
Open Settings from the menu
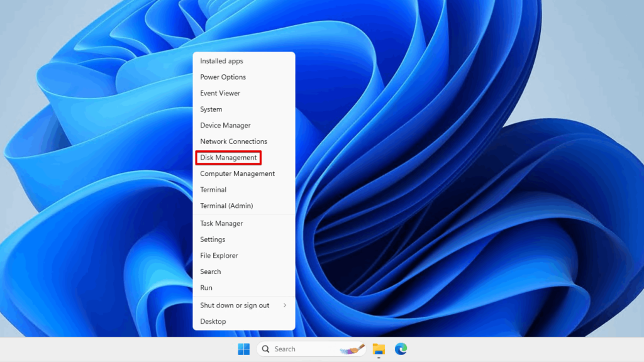tap(244, 239)
